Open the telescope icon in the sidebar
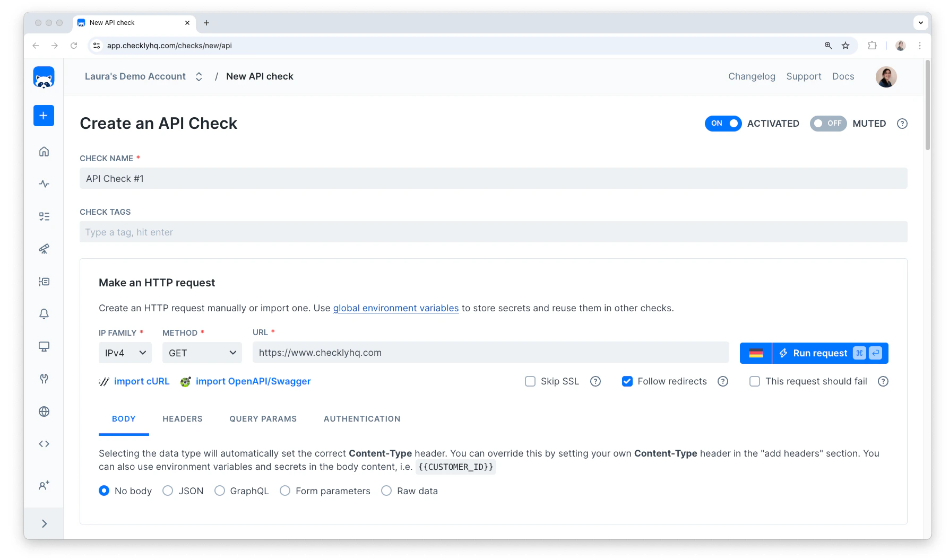The image size is (949, 560). pos(44,249)
